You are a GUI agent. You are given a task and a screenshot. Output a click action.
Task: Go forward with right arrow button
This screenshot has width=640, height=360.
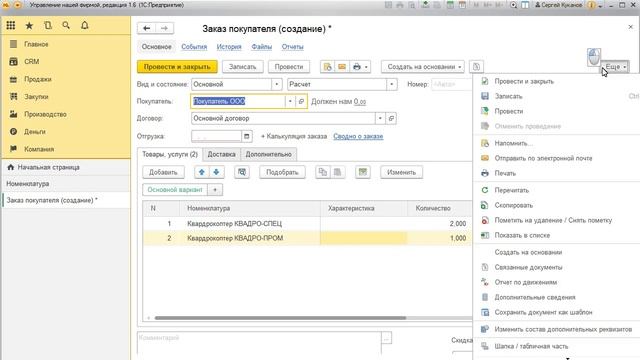(164, 28)
